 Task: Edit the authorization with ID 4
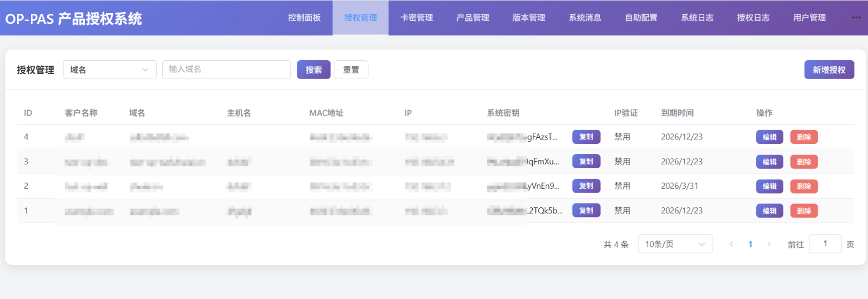point(769,137)
